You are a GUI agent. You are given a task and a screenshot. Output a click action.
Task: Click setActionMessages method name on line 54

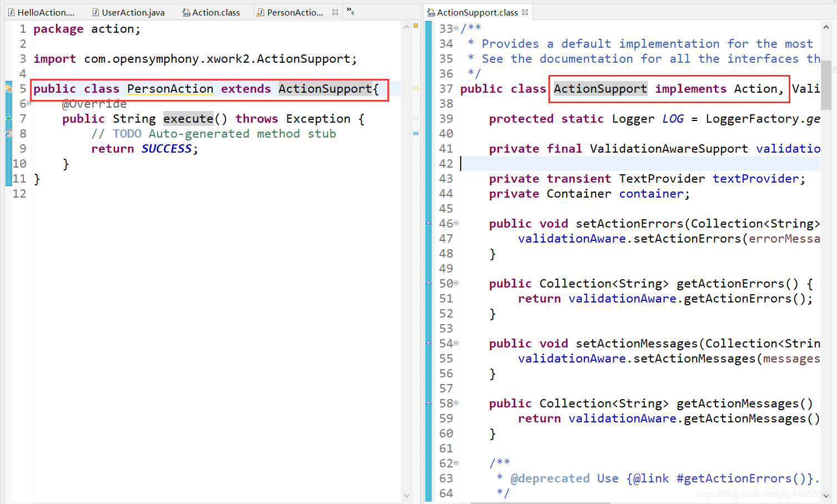coord(637,344)
